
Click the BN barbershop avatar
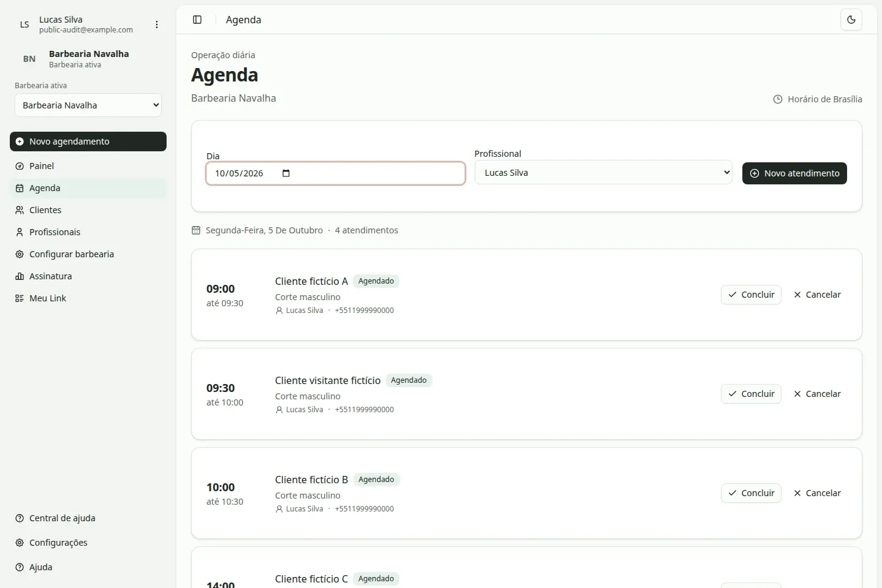(x=29, y=59)
